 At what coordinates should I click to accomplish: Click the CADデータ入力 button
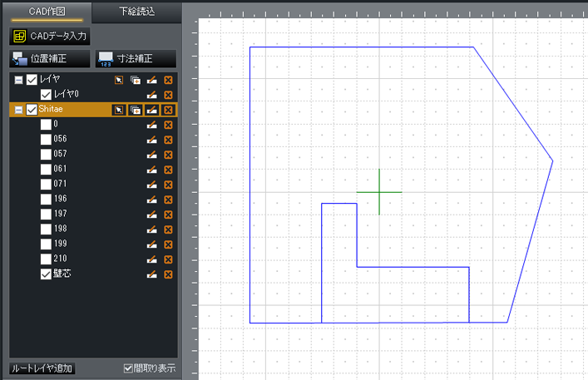tap(49, 36)
